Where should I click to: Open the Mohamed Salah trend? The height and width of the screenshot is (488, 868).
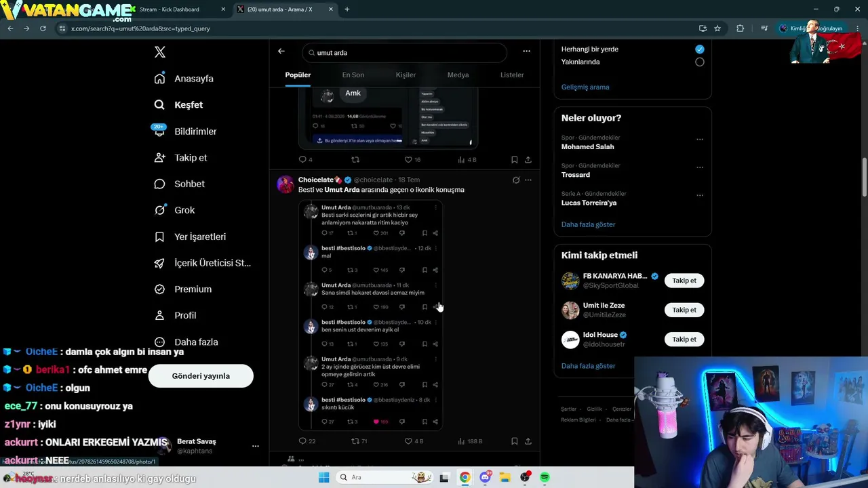pyautogui.click(x=588, y=146)
